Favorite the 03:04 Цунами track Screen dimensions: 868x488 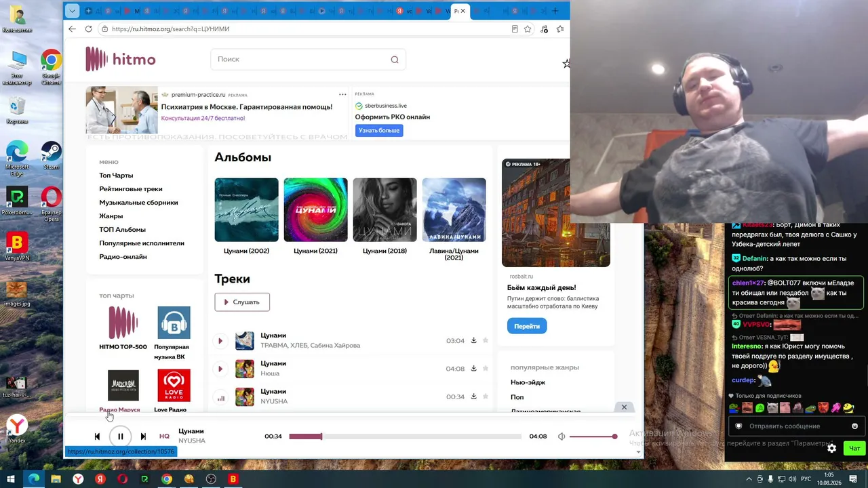tap(486, 340)
